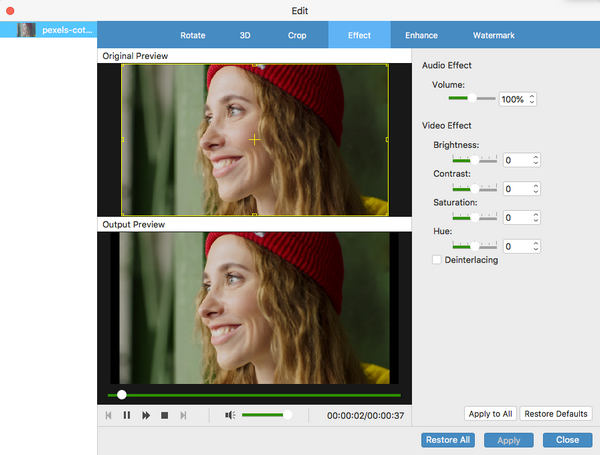
Task: Enable the Deinterlacing checkbox
Action: (437, 260)
